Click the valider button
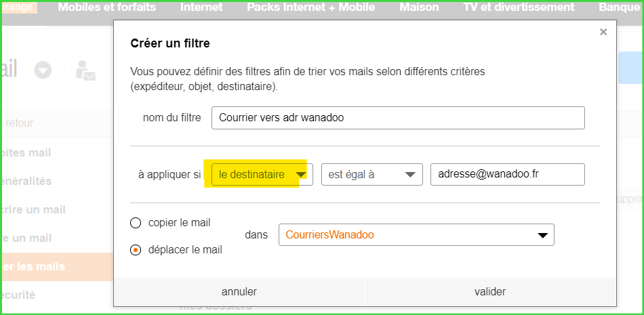644x315 pixels. pyautogui.click(x=490, y=292)
